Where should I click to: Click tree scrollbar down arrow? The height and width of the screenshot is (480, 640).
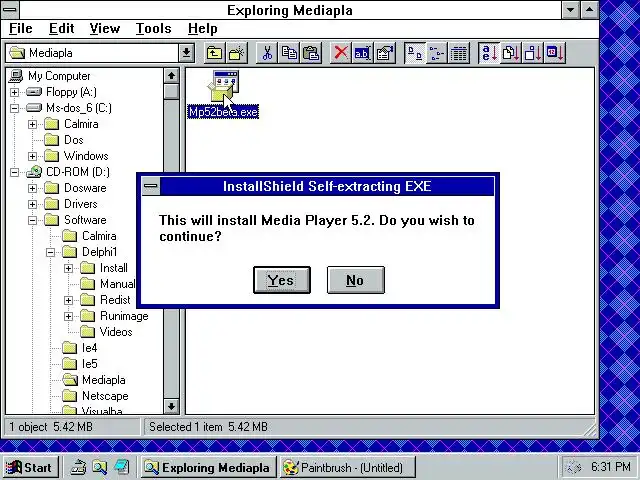(x=171, y=406)
